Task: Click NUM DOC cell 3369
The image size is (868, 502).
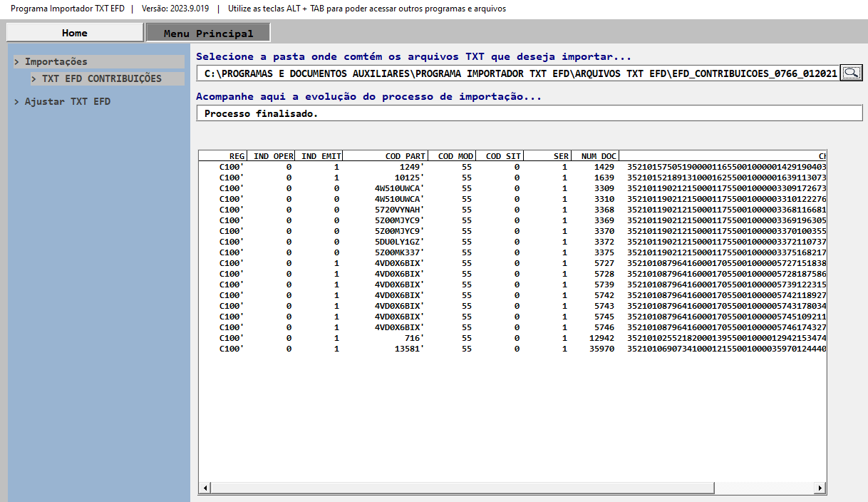Action: click(604, 220)
